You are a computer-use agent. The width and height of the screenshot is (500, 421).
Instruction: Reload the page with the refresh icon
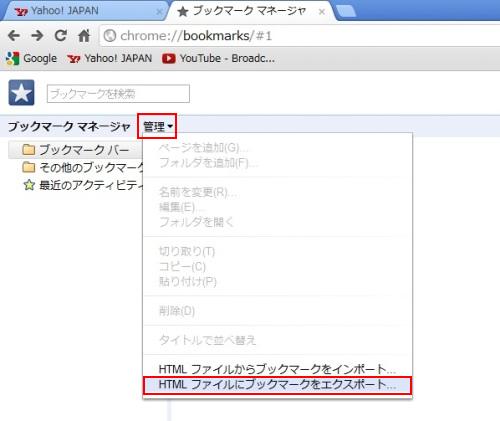click(60, 35)
